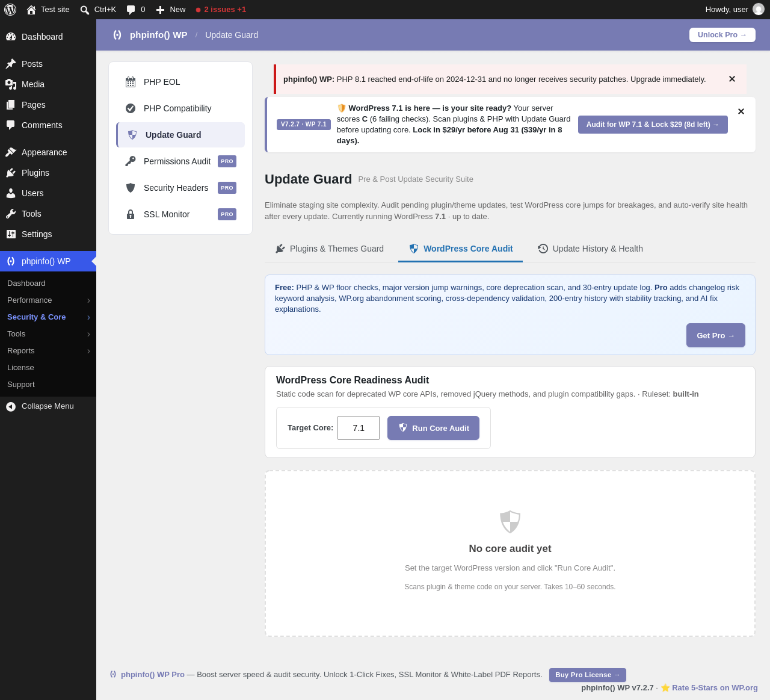This screenshot has height=700, width=770.
Task: Open the 2 issues +1 indicator
Action: click(x=221, y=10)
